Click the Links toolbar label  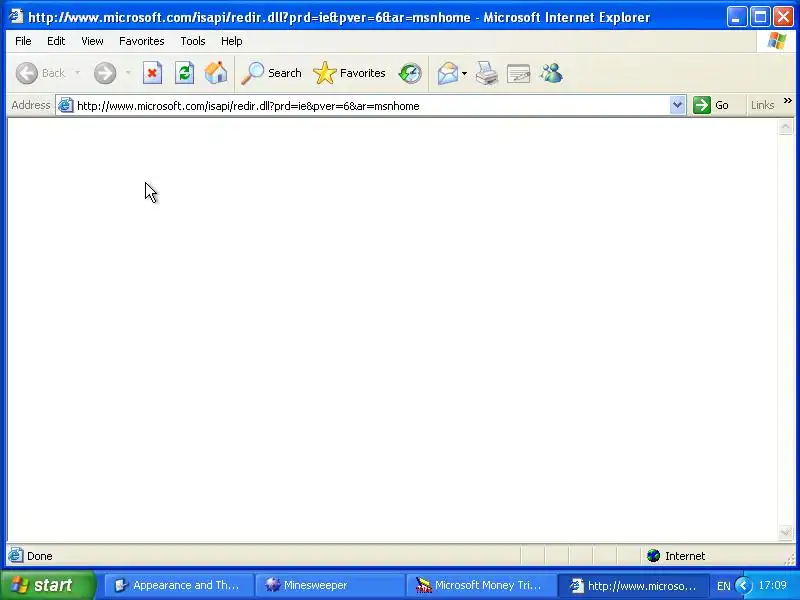click(762, 105)
